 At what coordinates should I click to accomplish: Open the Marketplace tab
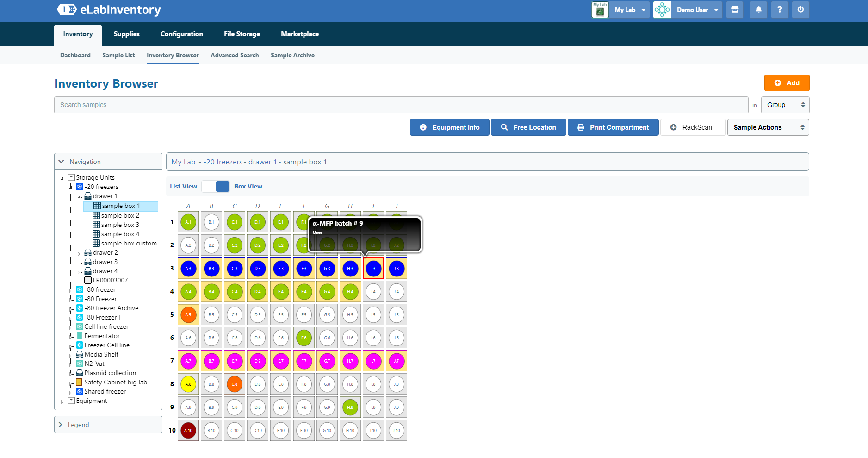point(300,34)
